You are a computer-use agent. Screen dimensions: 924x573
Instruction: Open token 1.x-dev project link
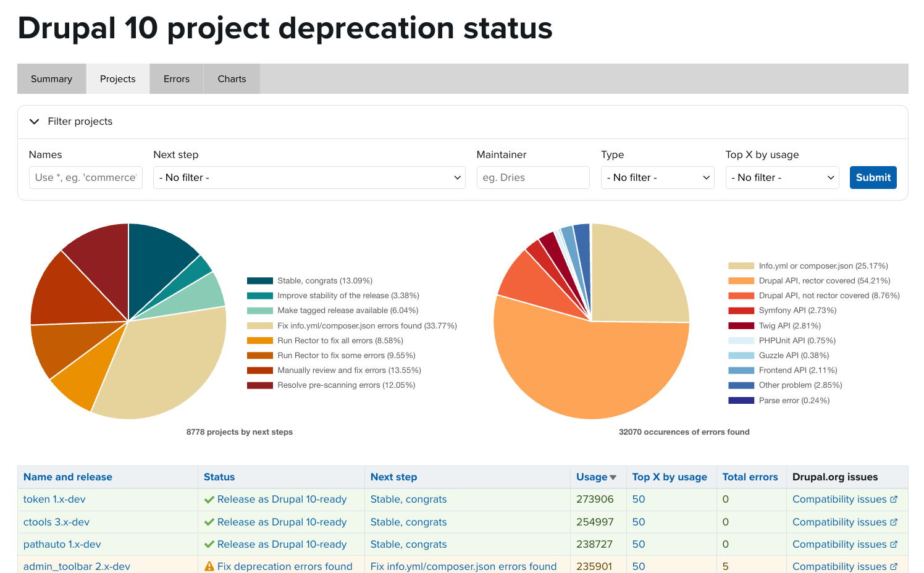[54, 500]
